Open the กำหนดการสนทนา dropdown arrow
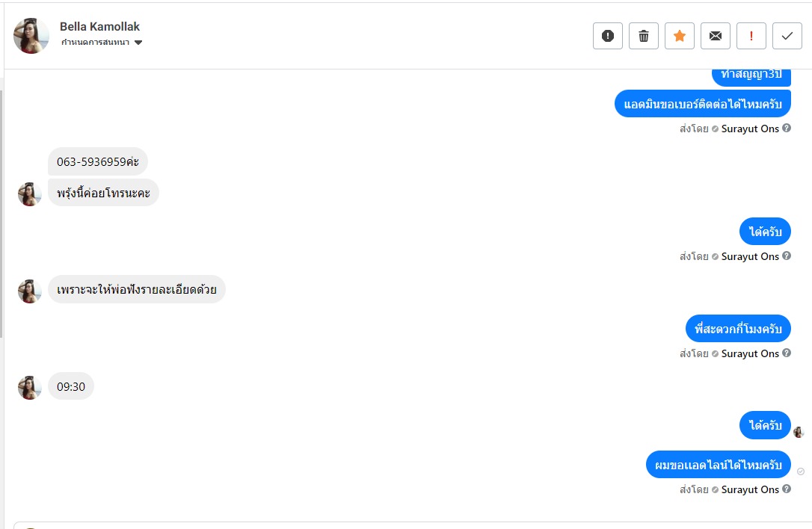Viewport: 812px width, 529px height. point(138,43)
